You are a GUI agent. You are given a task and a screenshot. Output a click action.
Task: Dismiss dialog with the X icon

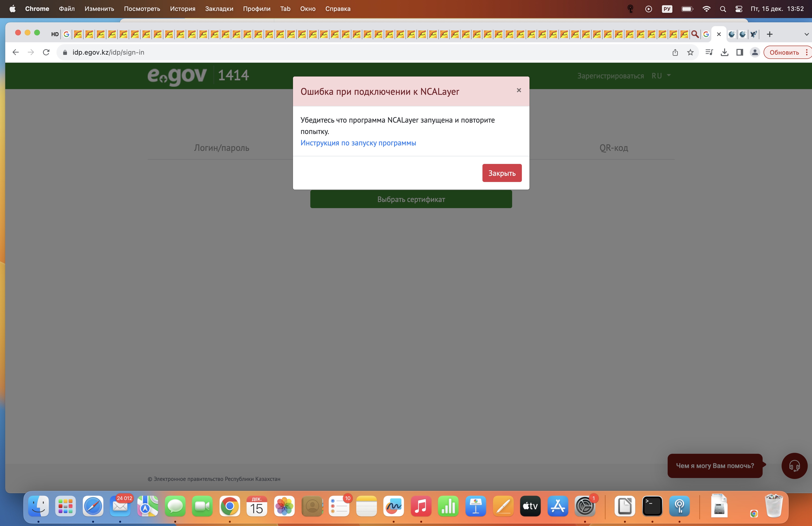519,90
